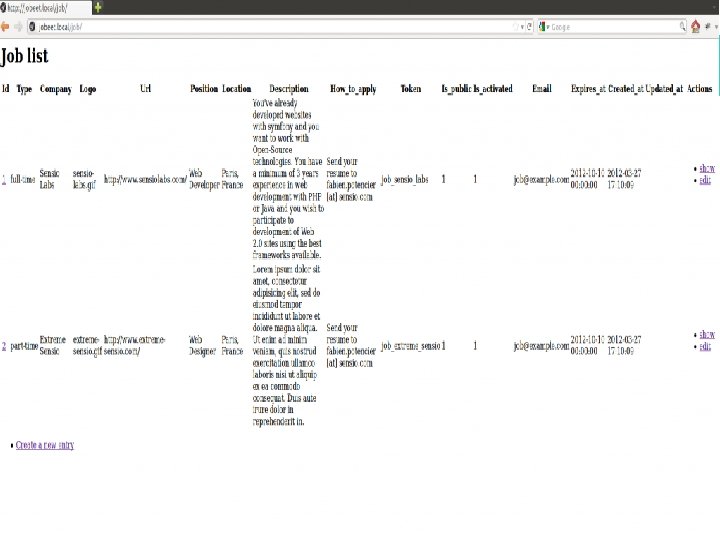720x540 pixels.
Task: Click the Job list heading
Action: coord(24,56)
